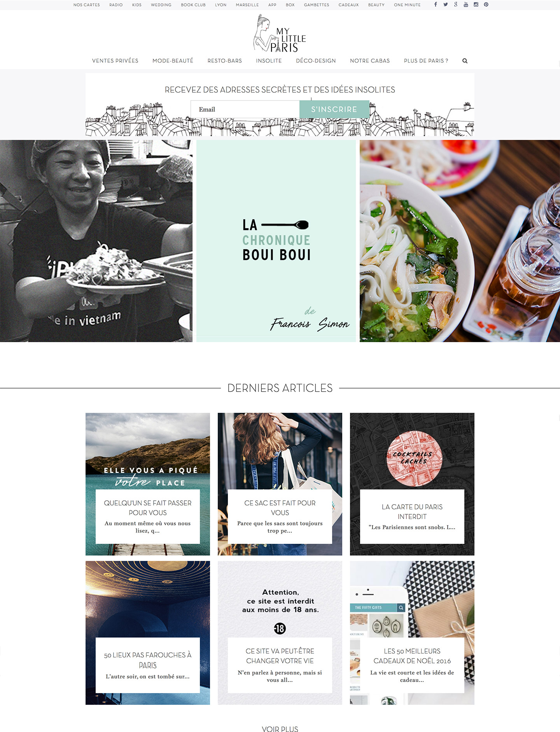Open the Pinterest social icon
Image resolution: width=560 pixels, height=732 pixels.
[486, 5]
